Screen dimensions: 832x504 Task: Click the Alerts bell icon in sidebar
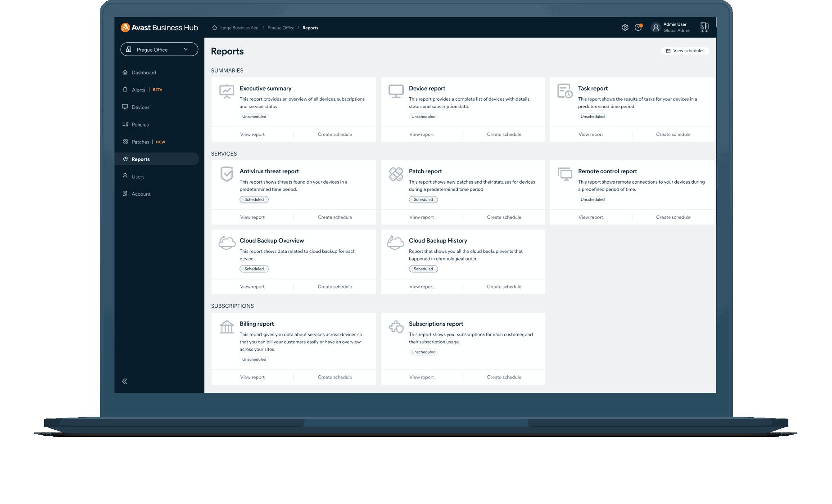125,90
